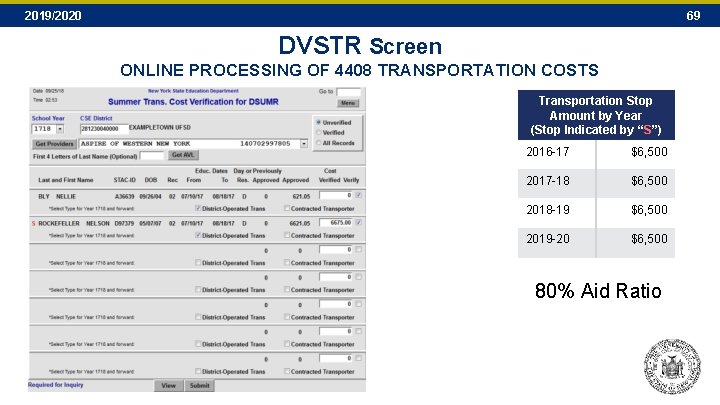Click the EXAMPLETOWN UFSD district name
This screenshot has height=405, width=720.
tap(160, 128)
